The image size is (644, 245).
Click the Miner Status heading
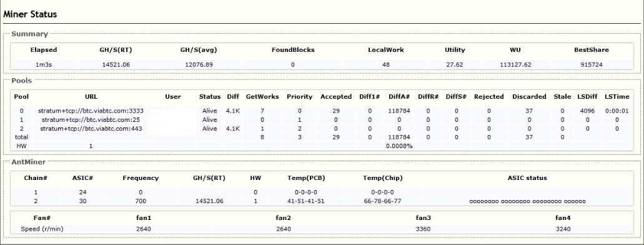coord(30,14)
